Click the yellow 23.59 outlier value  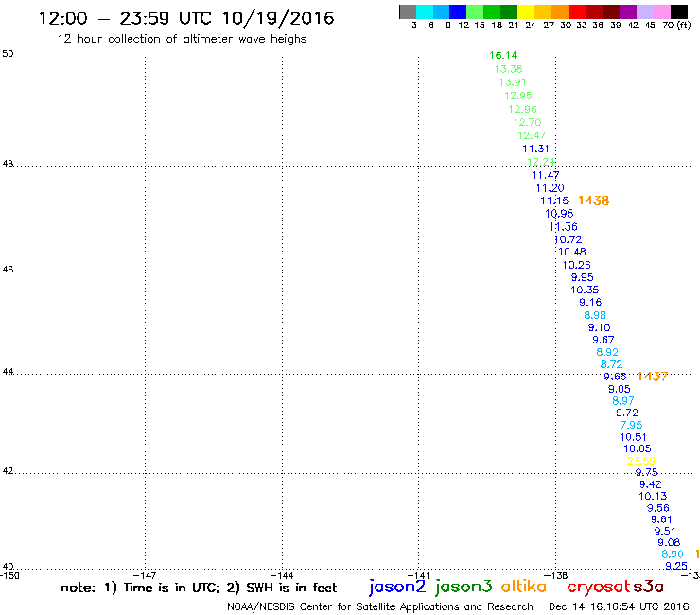coord(641,461)
